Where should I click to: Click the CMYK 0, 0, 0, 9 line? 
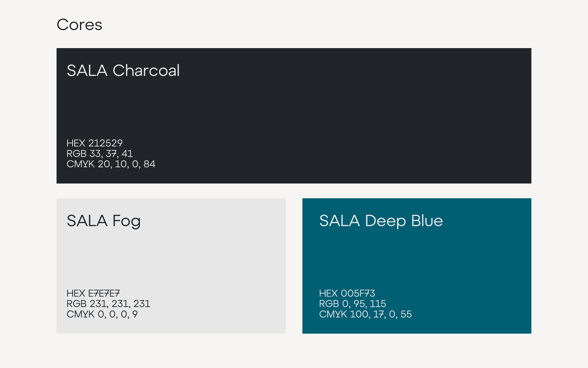102,314
